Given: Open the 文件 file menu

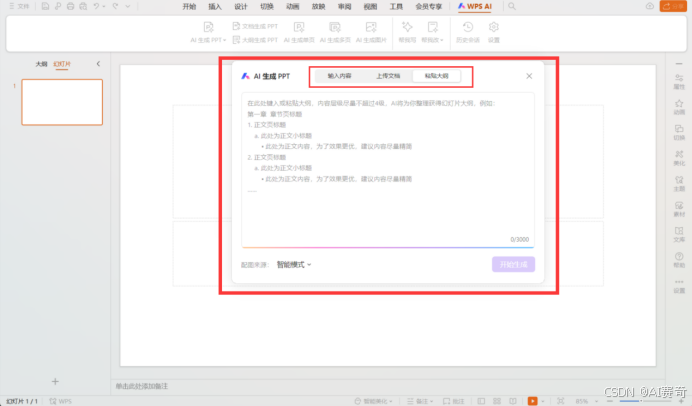Looking at the screenshot, I should [x=19, y=6].
